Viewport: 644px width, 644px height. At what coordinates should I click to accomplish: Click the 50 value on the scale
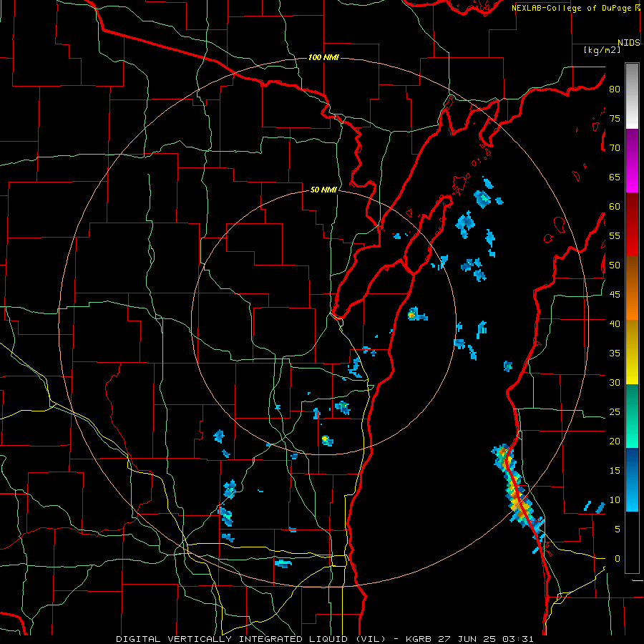point(615,265)
